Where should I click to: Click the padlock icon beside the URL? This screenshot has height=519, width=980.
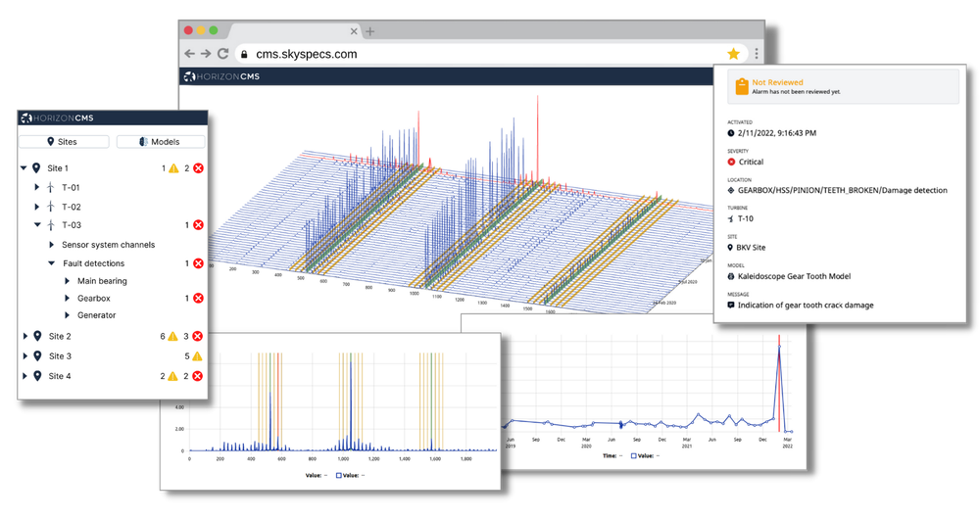pyautogui.click(x=244, y=54)
